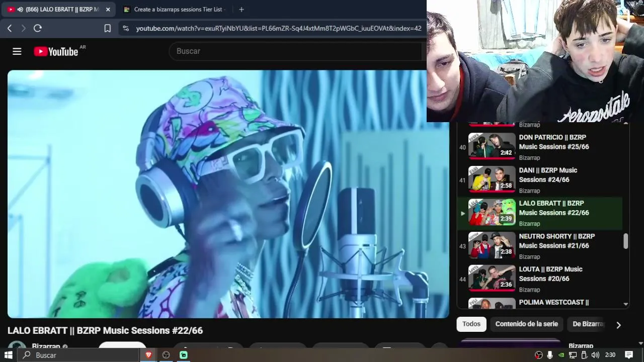The height and width of the screenshot is (362, 644).
Task: Reload the current page
Action: (x=37, y=28)
